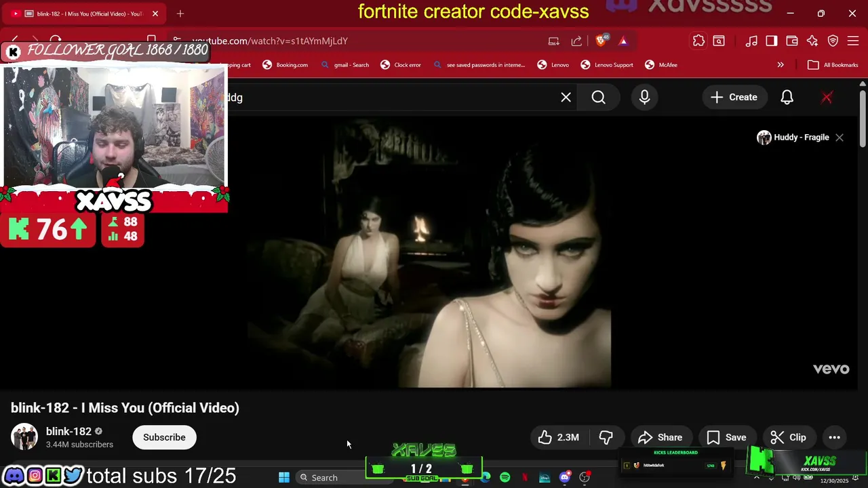Open the All Bookmarks folder

pos(833,65)
